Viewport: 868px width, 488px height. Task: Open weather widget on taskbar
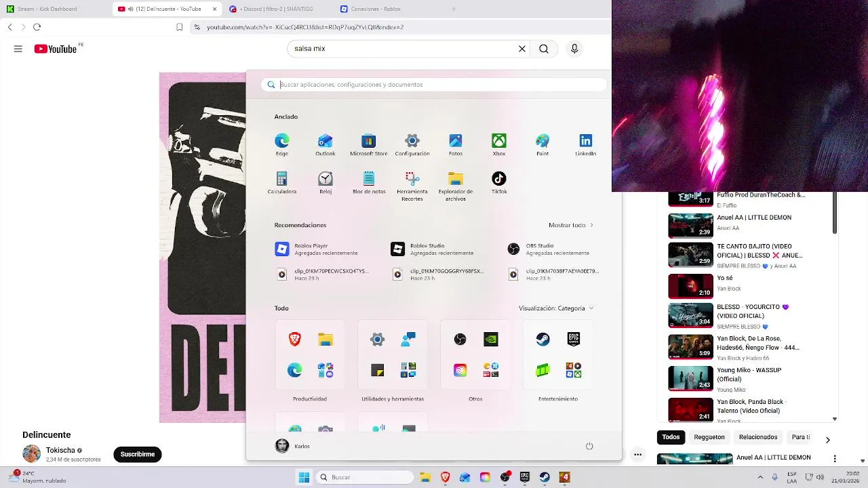pyautogui.click(x=38, y=477)
